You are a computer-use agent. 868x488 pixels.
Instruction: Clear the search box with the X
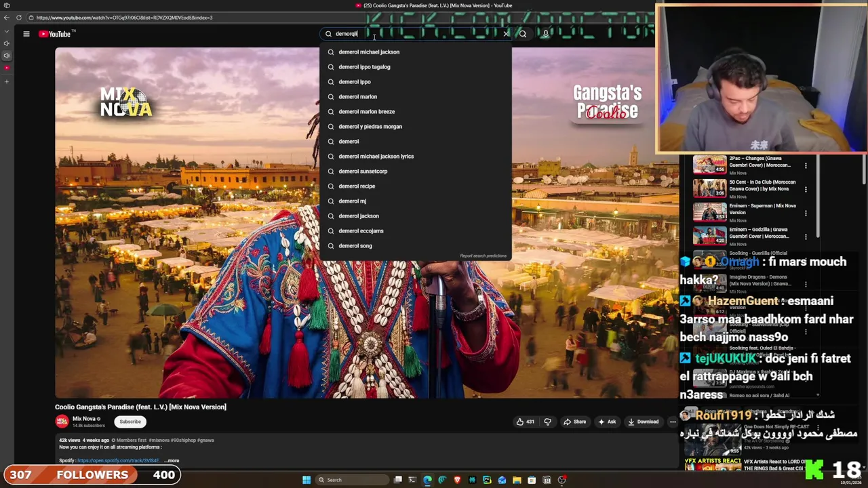[x=506, y=34]
